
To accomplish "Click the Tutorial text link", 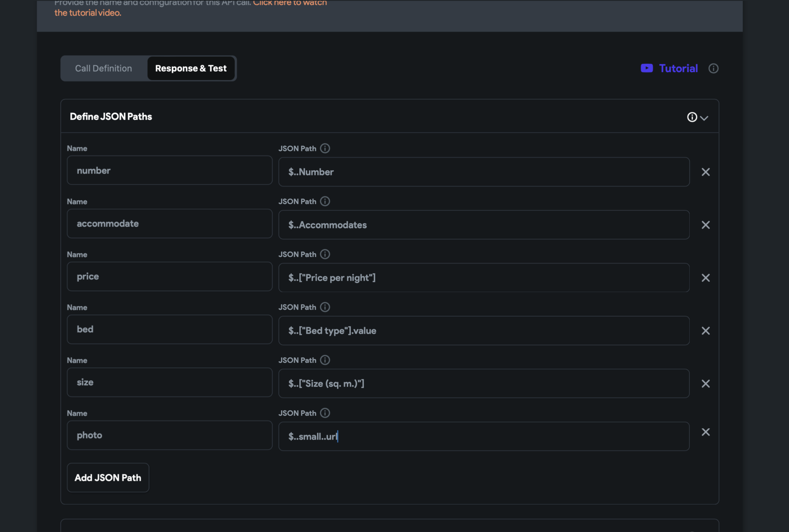I will 678,68.
